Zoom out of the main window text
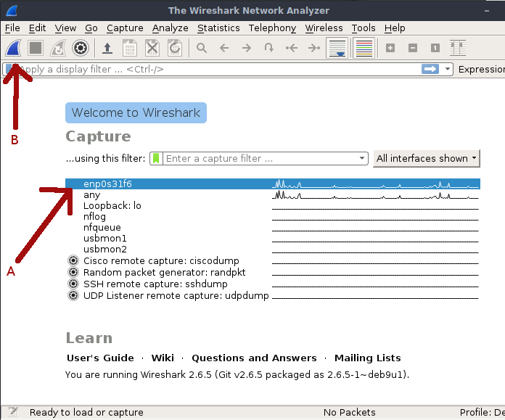The image size is (505, 420). tap(413, 49)
